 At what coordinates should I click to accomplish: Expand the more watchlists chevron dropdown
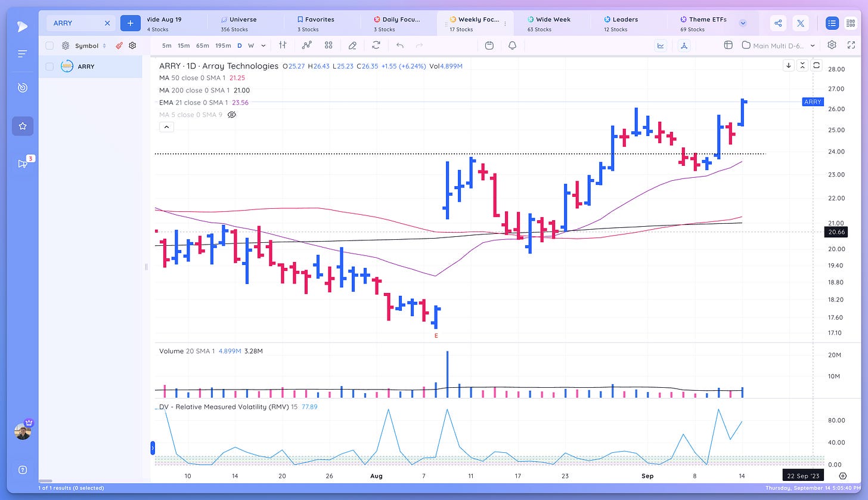tap(743, 23)
